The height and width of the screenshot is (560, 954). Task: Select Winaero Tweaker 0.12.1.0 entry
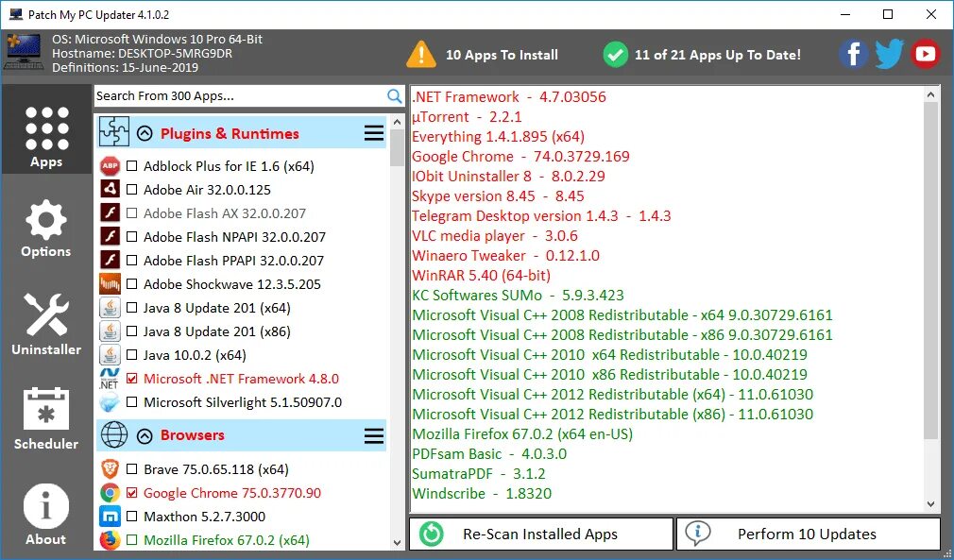505,255
